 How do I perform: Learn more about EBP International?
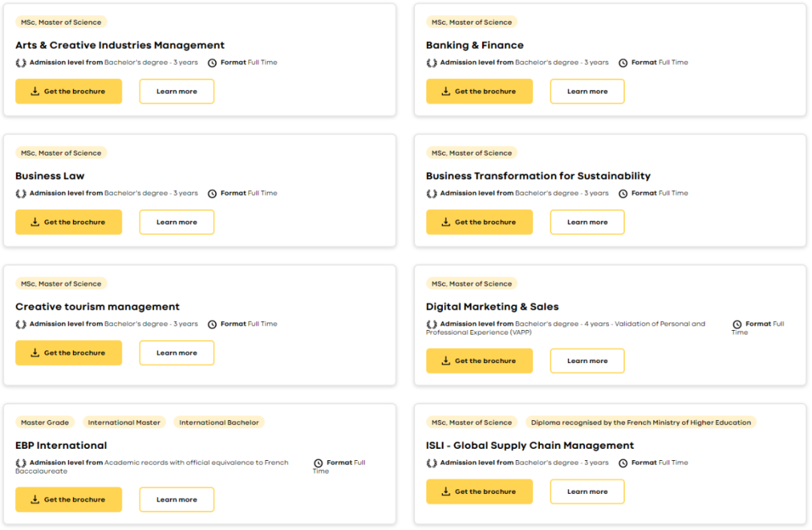[x=176, y=500]
